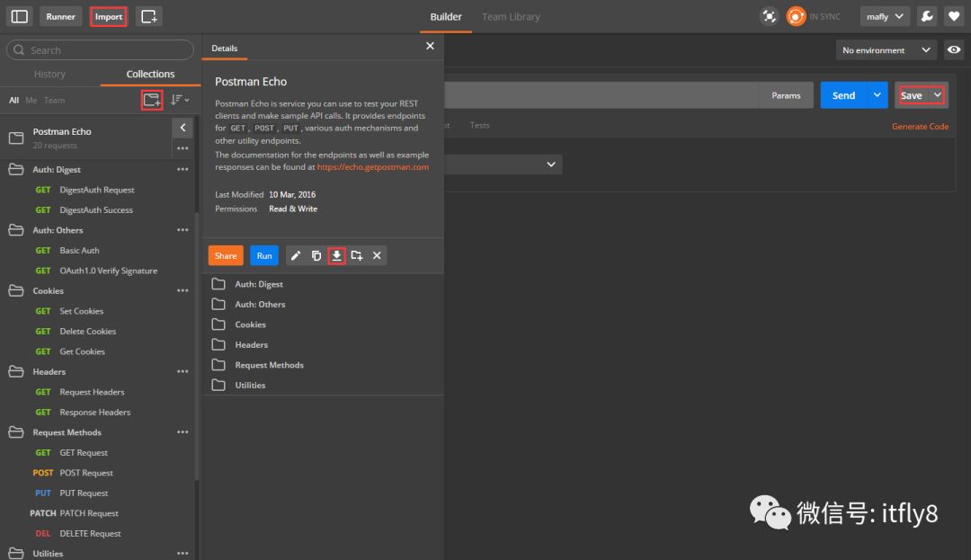Filter collections by Me

[x=31, y=101]
